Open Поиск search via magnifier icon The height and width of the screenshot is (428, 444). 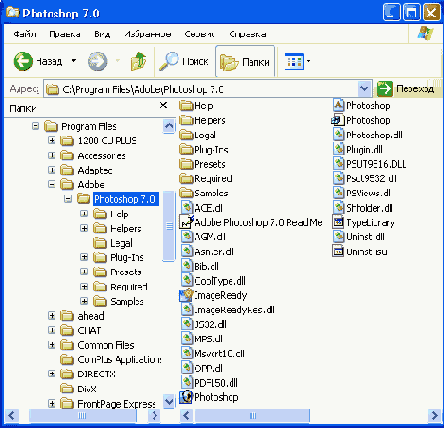169,61
